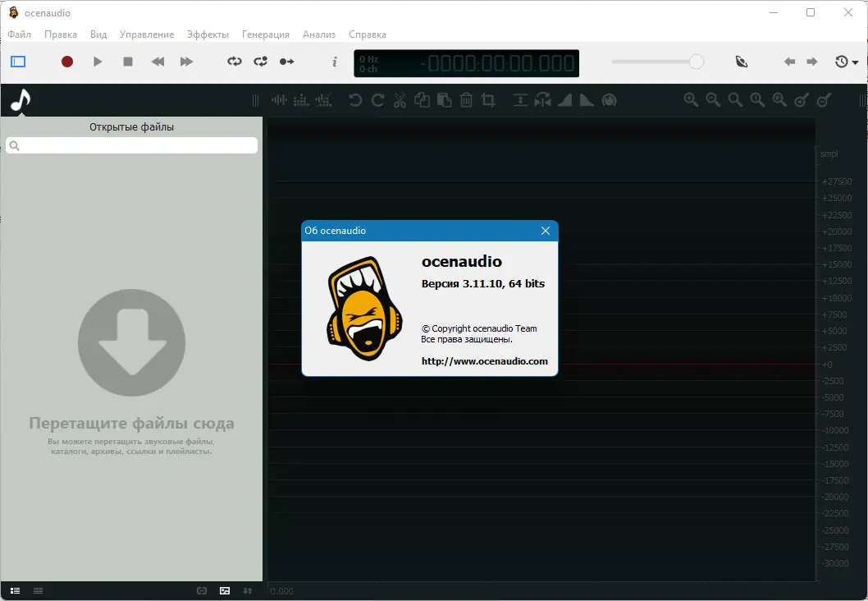Switch to detailed list view icon
Viewport: 868px width, 601px height.
click(15, 591)
